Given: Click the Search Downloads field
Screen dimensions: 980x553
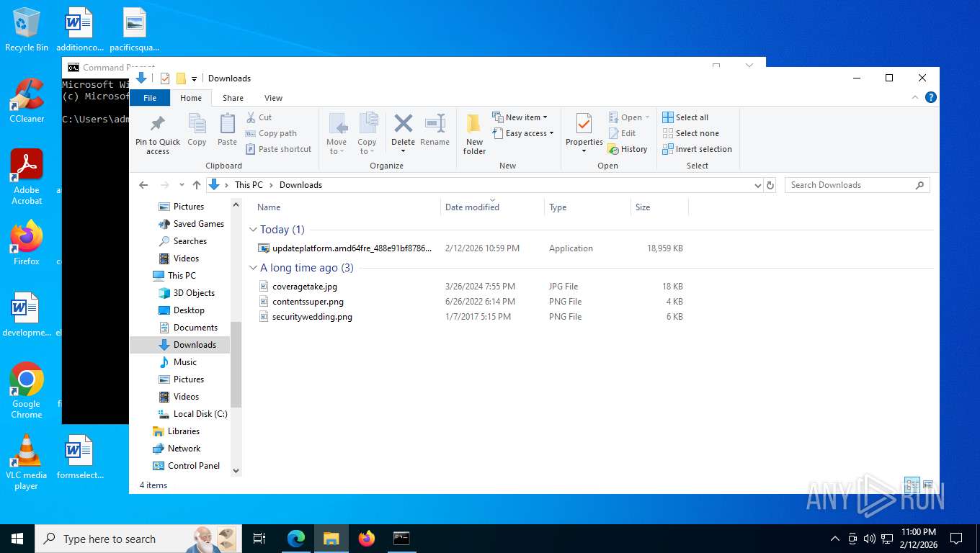Looking at the screenshot, I should pyautogui.click(x=850, y=185).
